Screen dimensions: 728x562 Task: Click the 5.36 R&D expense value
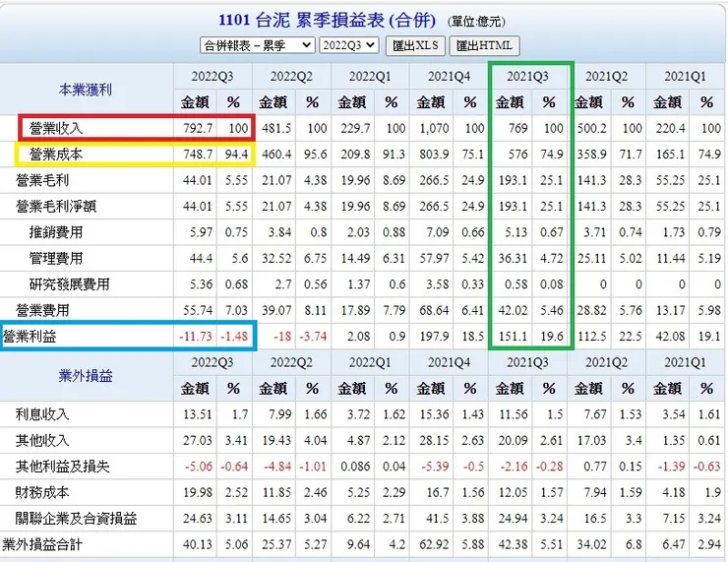(201, 283)
